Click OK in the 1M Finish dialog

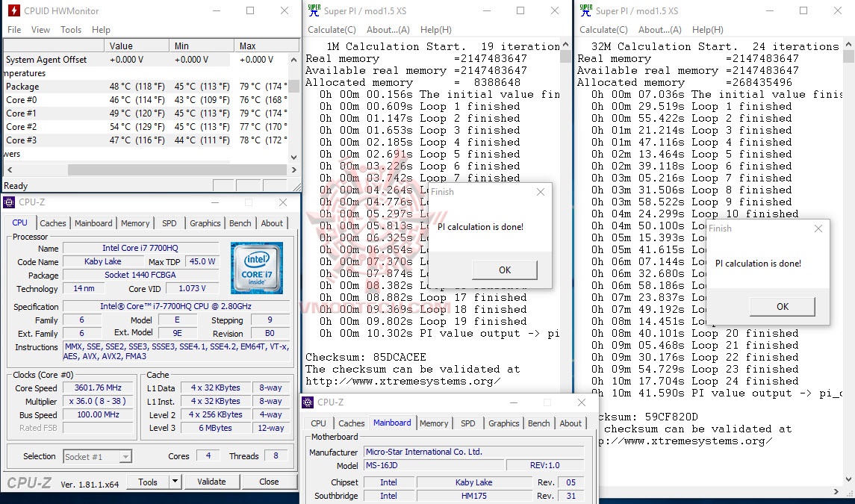tap(504, 270)
